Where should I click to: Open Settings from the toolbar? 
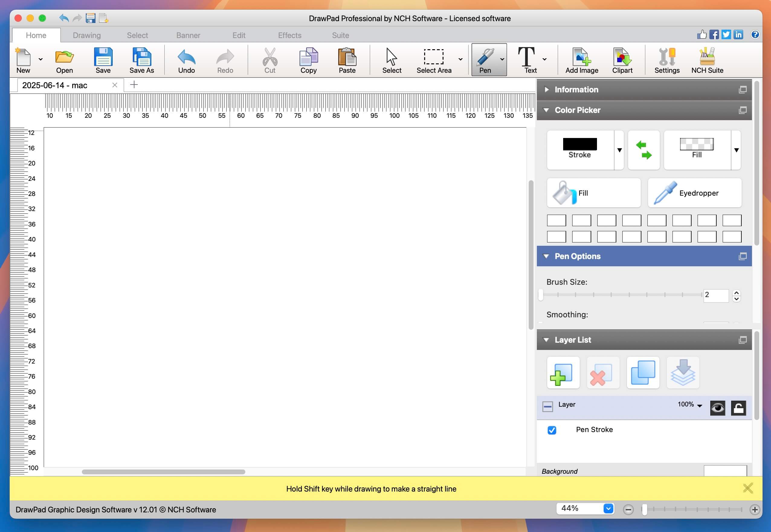click(667, 60)
